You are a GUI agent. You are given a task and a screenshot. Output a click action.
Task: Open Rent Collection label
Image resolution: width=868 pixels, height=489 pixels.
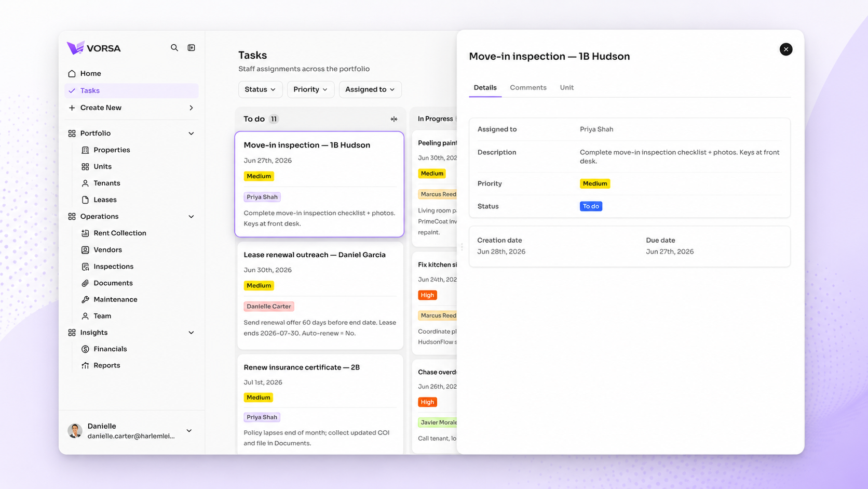click(120, 233)
